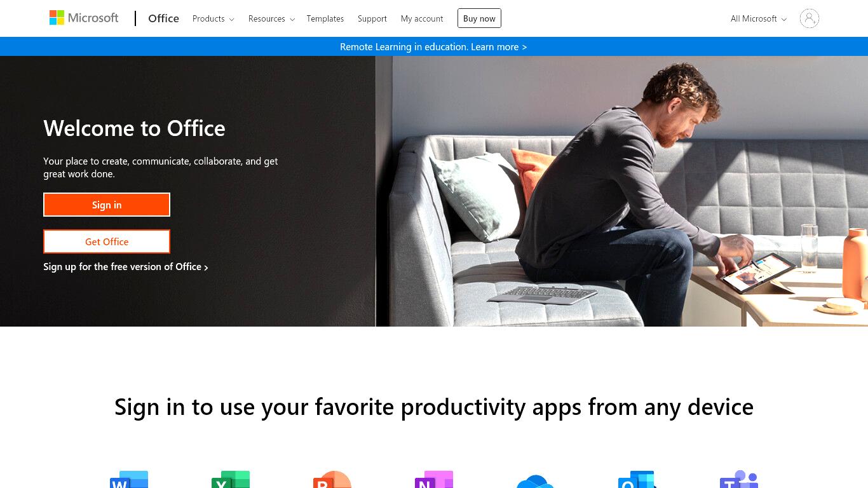Viewport: 868px width, 488px height.
Task: Open the Outlook app icon
Action: (637, 479)
